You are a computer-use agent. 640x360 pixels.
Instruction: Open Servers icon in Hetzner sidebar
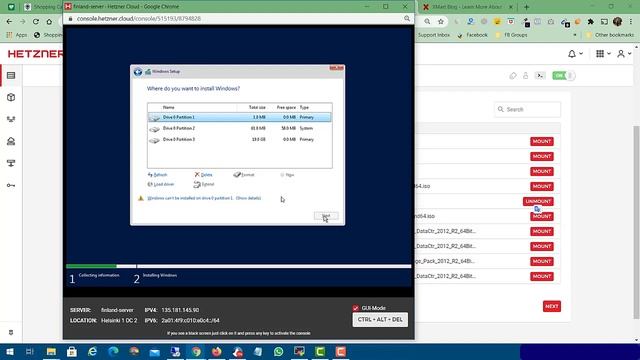[x=11, y=76]
